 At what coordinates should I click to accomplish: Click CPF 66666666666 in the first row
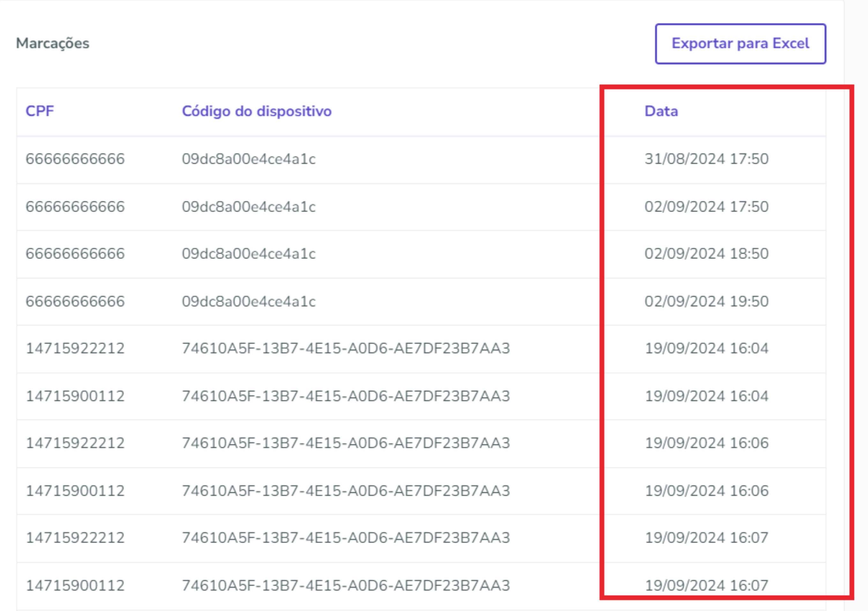(75, 159)
